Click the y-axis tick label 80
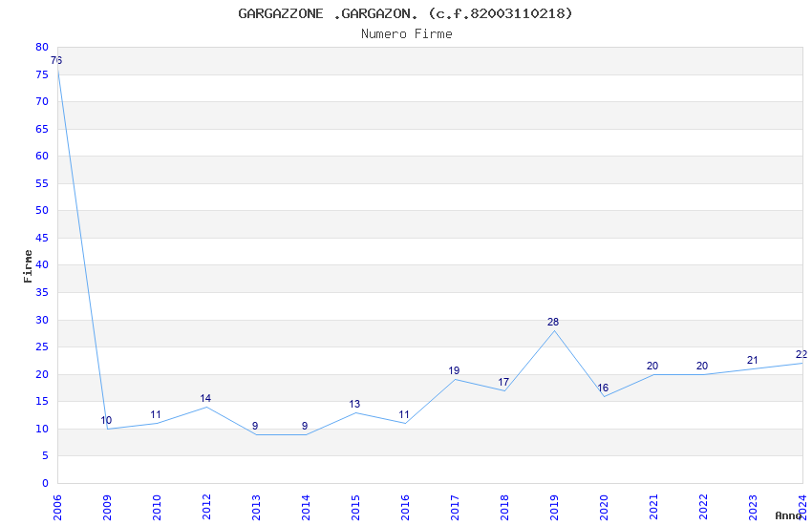 42,47
